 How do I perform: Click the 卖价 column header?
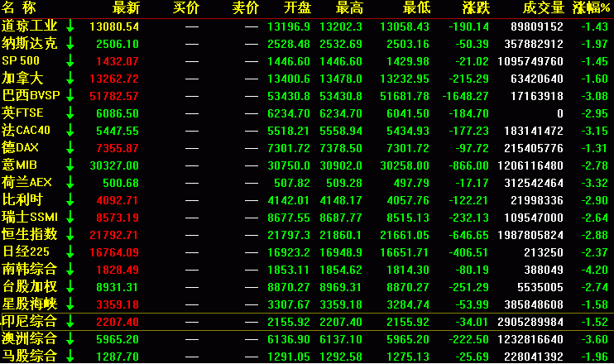(x=246, y=7)
